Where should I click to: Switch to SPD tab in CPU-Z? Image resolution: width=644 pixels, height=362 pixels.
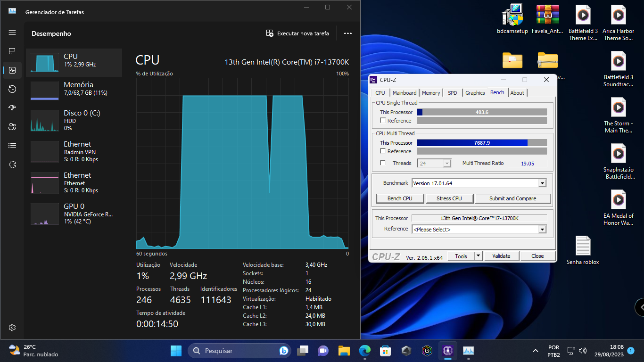[453, 93]
